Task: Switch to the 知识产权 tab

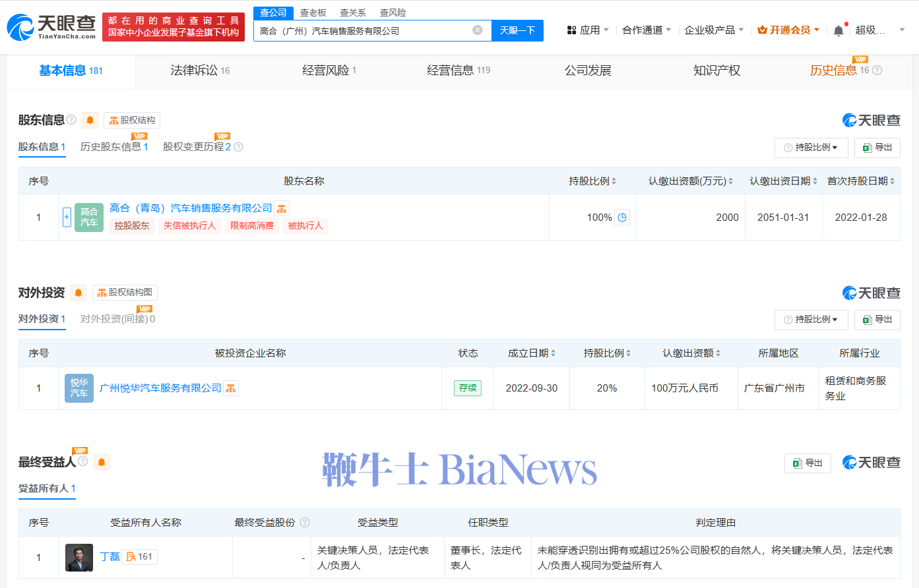Action: (x=716, y=71)
